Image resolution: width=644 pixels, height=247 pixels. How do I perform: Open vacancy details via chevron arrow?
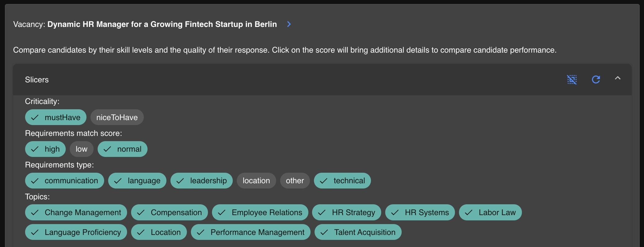click(x=289, y=24)
